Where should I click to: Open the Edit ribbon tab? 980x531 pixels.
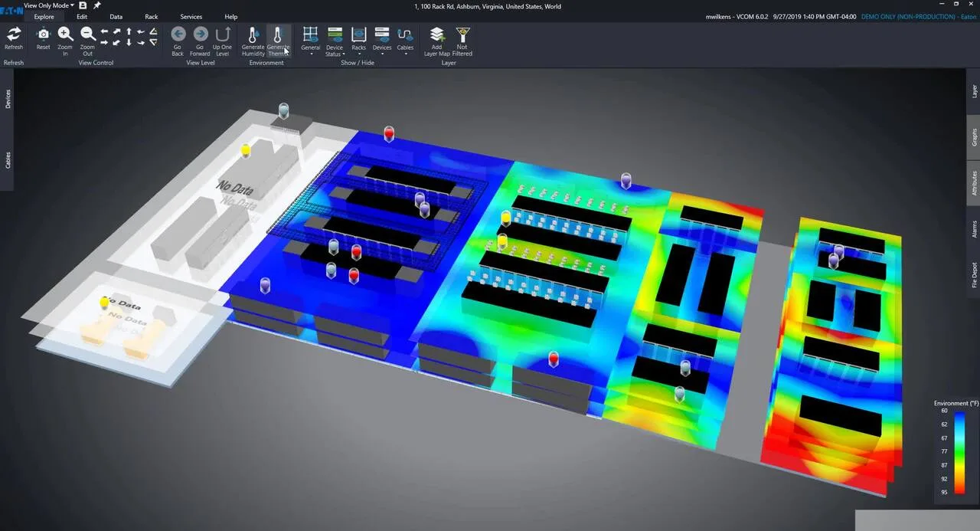pos(81,17)
